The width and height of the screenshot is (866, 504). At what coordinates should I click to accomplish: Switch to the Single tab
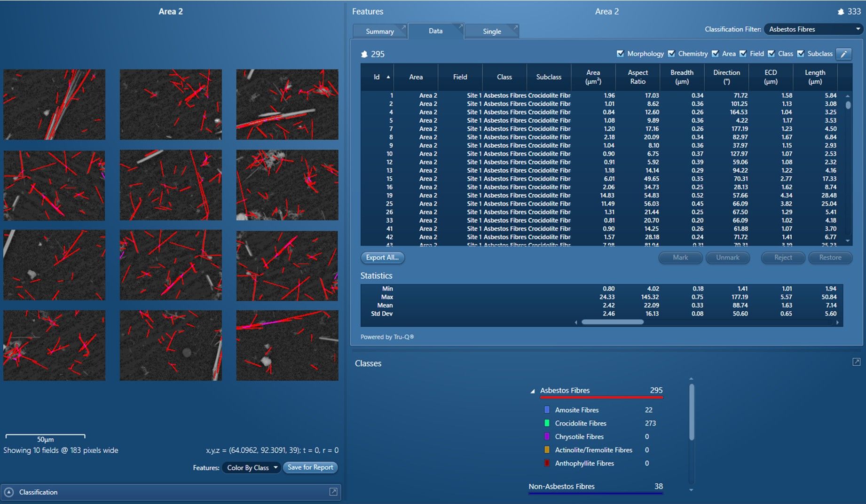pos(491,31)
